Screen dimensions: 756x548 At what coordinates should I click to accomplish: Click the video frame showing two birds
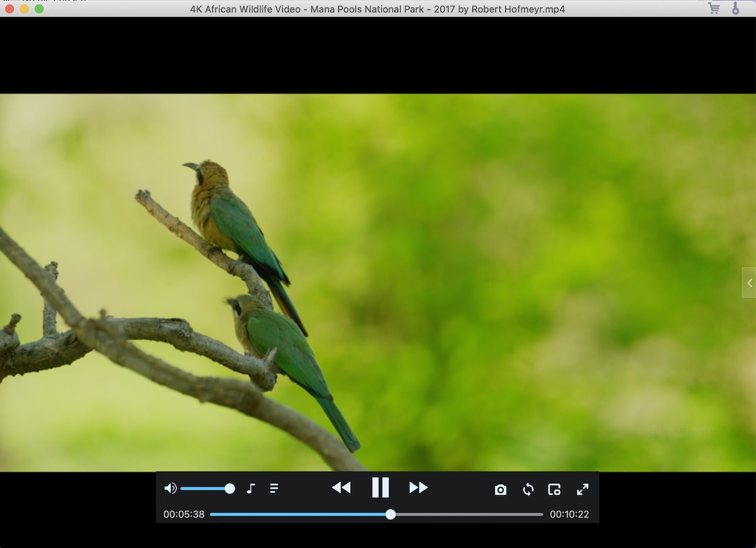tap(378, 282)
